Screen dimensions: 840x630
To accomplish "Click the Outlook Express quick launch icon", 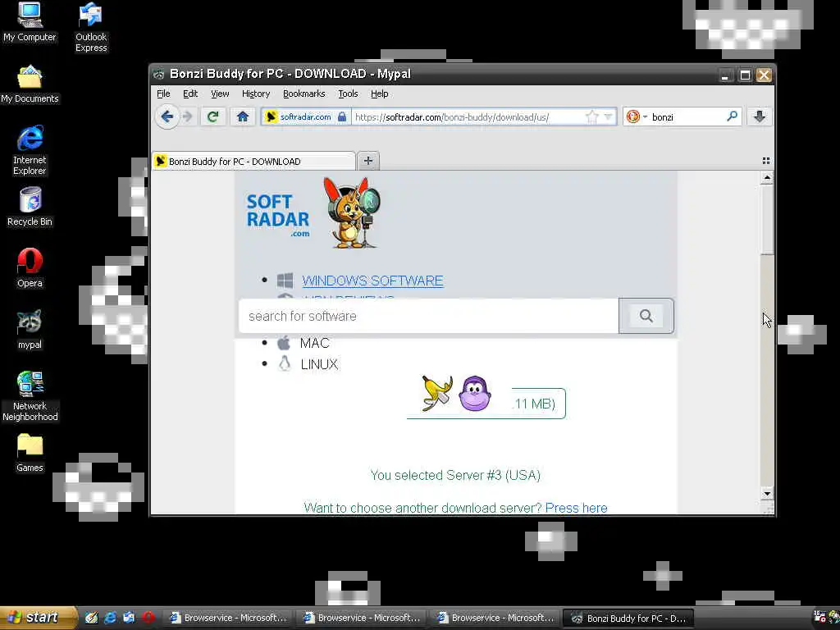I will (x=129, y=618).
